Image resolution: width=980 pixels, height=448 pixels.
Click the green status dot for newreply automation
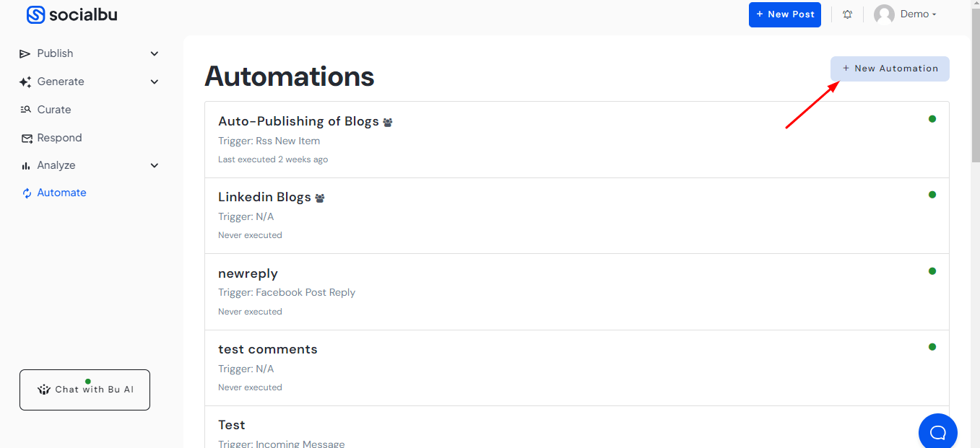click(932, 271)
